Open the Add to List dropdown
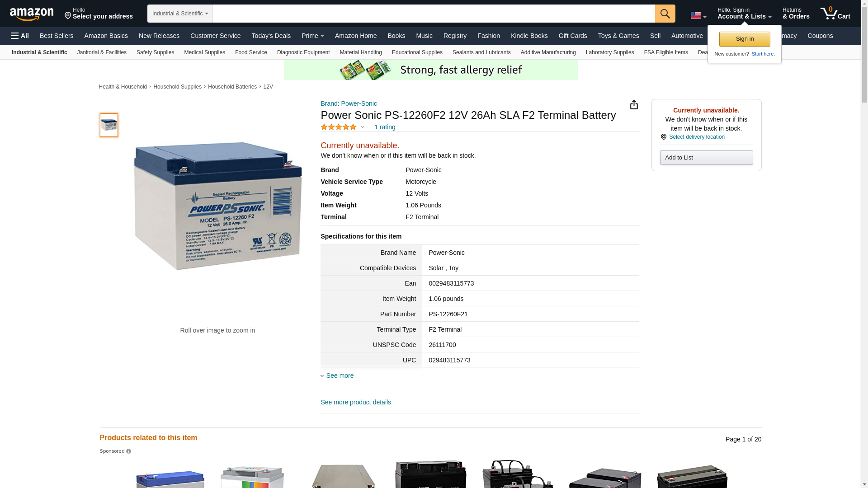Screen dimensions: 868x488 pos(706,157)
